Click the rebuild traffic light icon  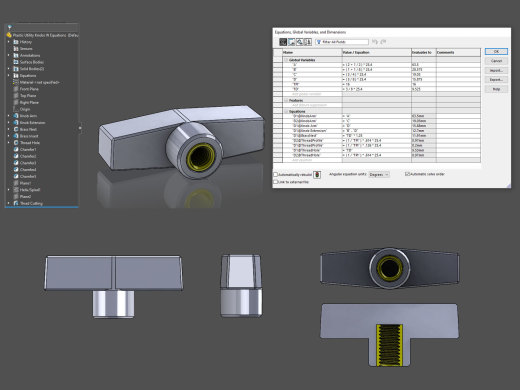coord(317,175)
